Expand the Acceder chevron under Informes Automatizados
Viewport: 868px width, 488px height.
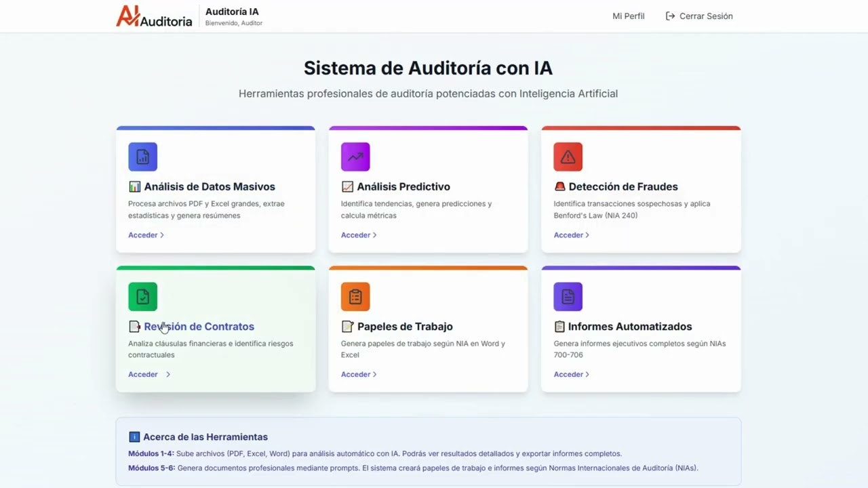587,374
